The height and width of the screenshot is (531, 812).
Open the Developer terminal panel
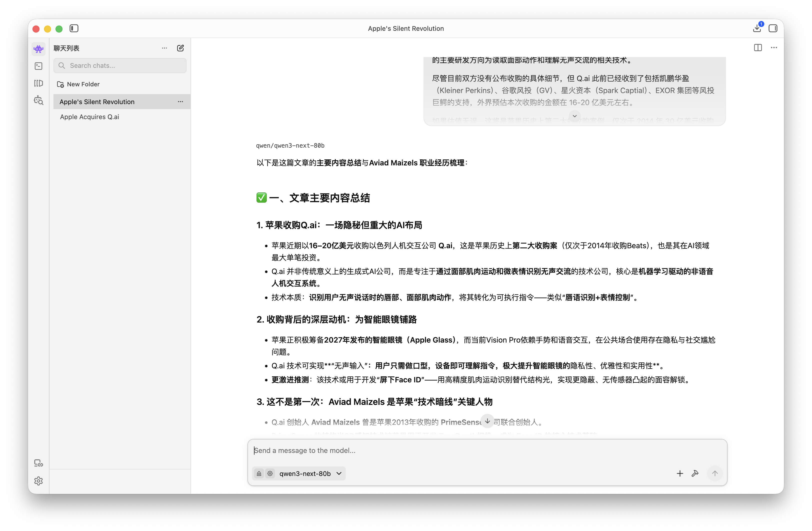coord(38,66)
